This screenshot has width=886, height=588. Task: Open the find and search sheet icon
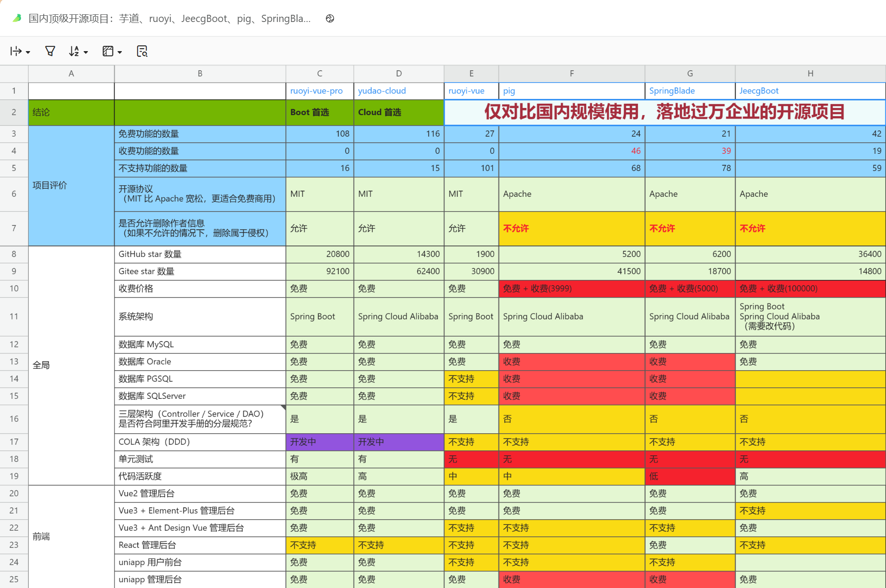pos(142,51)
